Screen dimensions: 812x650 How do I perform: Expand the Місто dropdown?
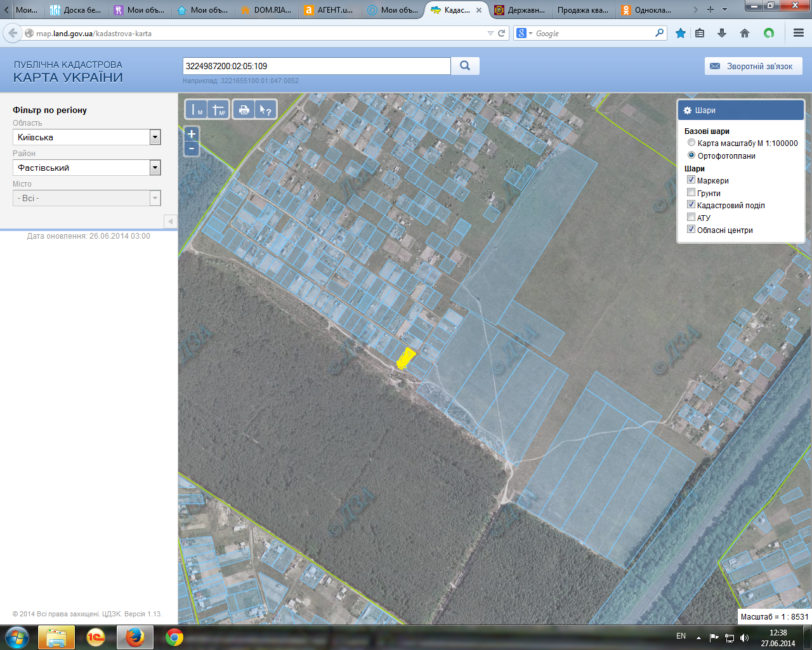point(155,198)
